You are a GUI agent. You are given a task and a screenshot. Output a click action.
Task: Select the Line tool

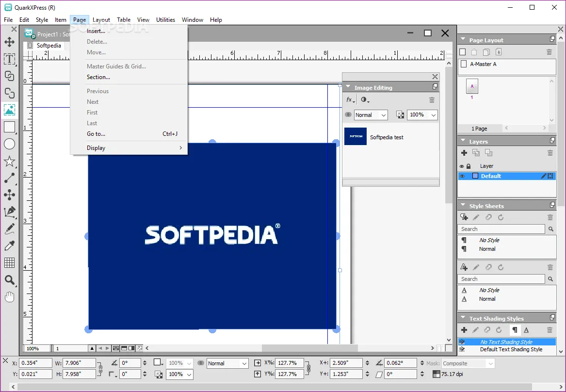(x=9, y=178)
